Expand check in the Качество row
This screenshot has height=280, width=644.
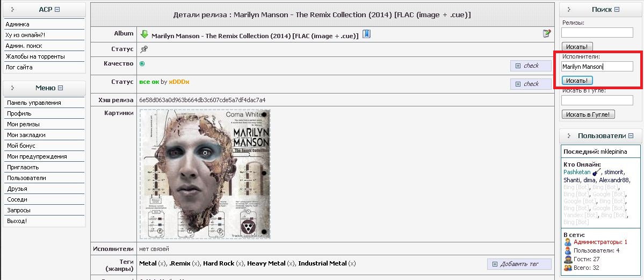[531, 66]
